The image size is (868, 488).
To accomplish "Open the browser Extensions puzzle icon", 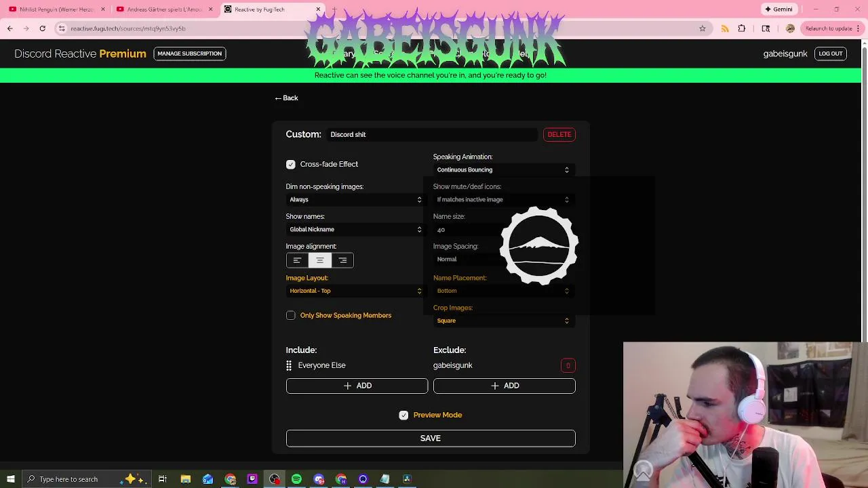I will pos(742,28).
